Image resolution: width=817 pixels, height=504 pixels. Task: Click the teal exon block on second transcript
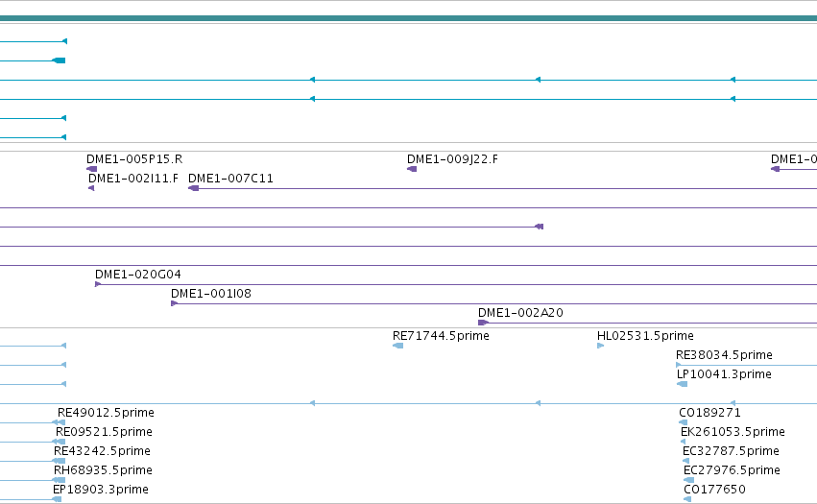pyautogui.click(x=59, y=60)
